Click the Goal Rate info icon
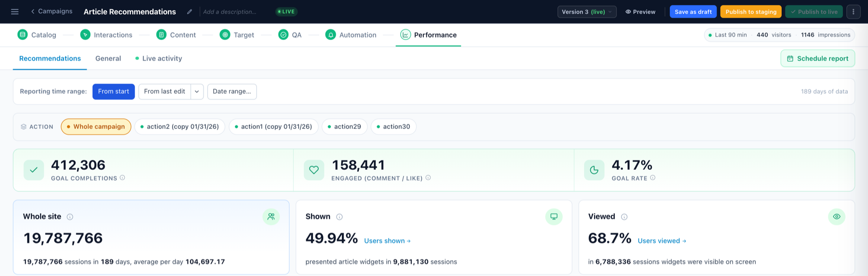 click(x=652, y=178)
